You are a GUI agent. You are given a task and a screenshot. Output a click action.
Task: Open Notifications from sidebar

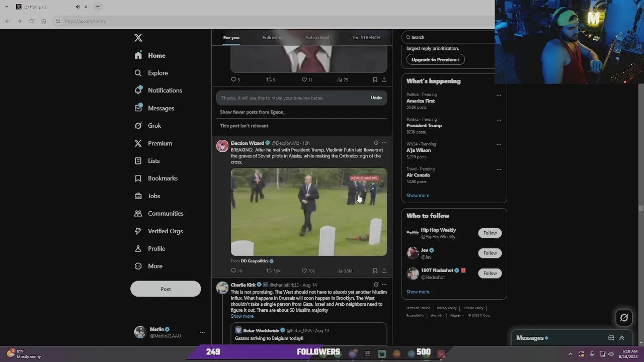[x=158, y=90]
